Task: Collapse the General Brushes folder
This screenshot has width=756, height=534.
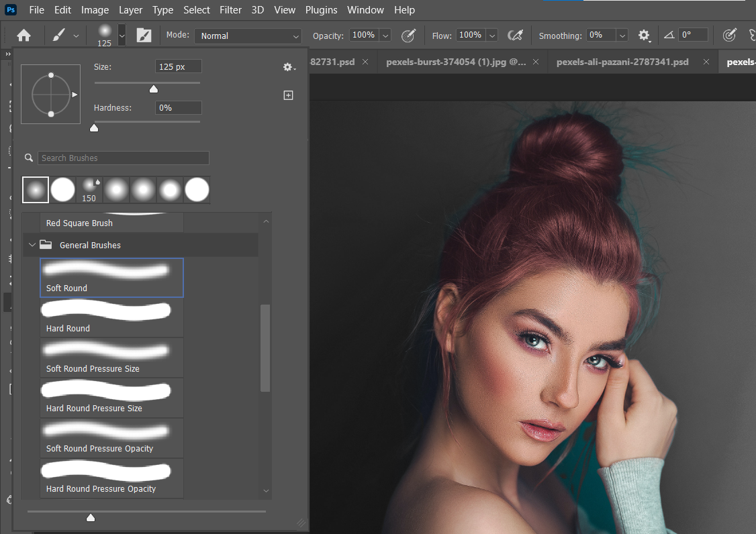Action: [x=32, y=245]
